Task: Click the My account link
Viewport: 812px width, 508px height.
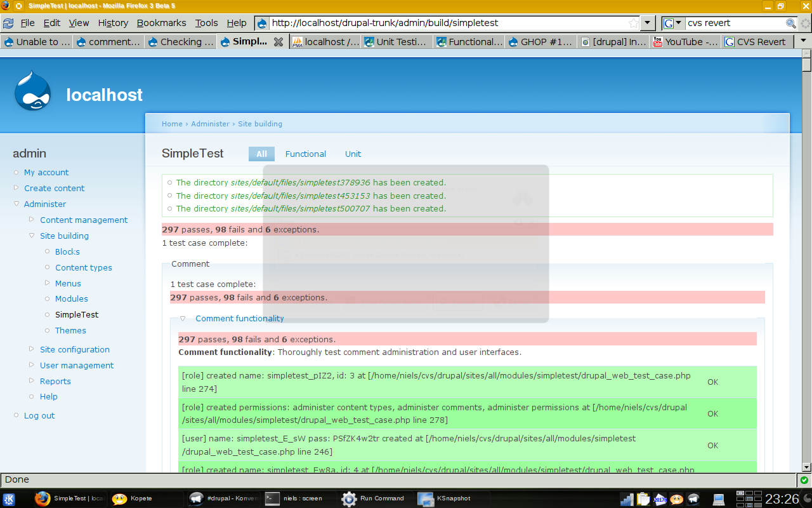Action: (x=46, y=172)
